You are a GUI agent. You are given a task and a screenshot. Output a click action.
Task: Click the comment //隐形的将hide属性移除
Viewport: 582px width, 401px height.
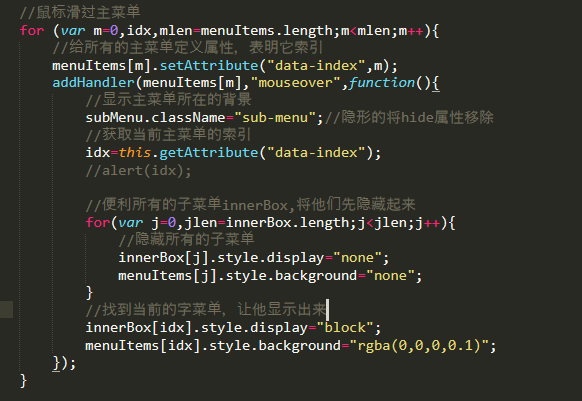[x=409, y=118]
